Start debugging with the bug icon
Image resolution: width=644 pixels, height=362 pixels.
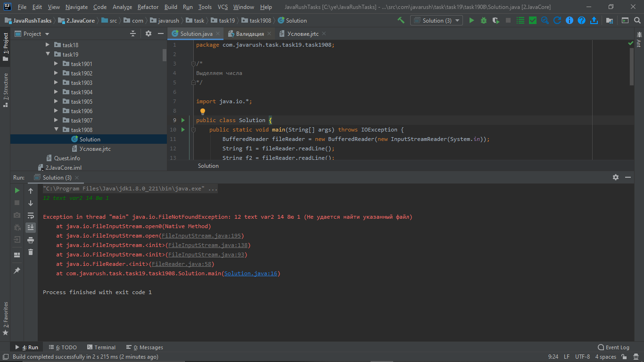tap(484, 20)
